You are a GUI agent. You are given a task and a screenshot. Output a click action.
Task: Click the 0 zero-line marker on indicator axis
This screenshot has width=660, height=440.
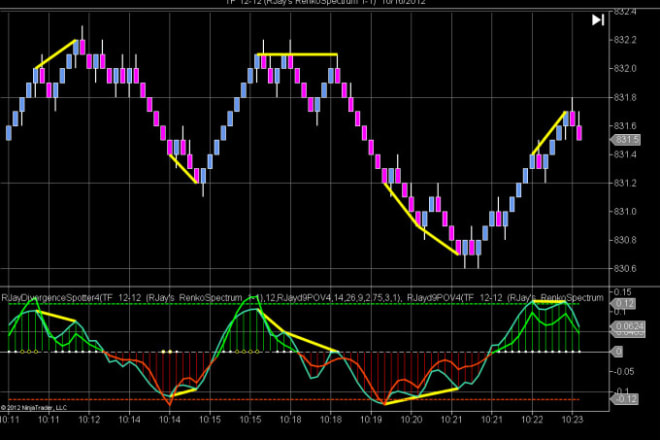pyautogui.click(x=617, y=352)
